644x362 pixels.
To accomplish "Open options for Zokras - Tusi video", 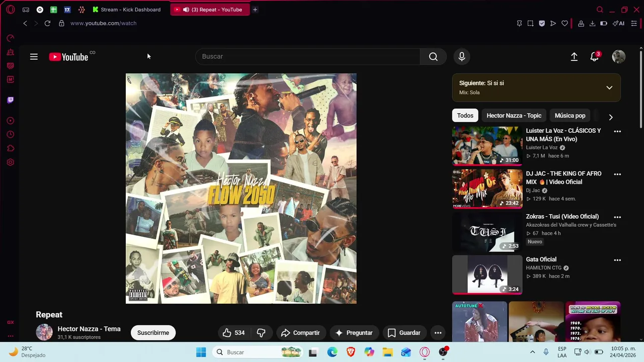I will click(x=617, y=217).
